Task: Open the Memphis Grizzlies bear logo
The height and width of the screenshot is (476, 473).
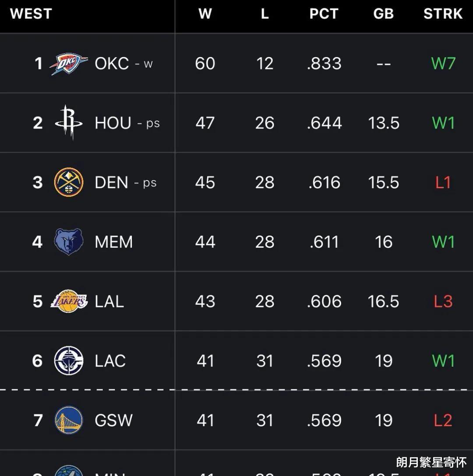Action: [x=69, y=242]
